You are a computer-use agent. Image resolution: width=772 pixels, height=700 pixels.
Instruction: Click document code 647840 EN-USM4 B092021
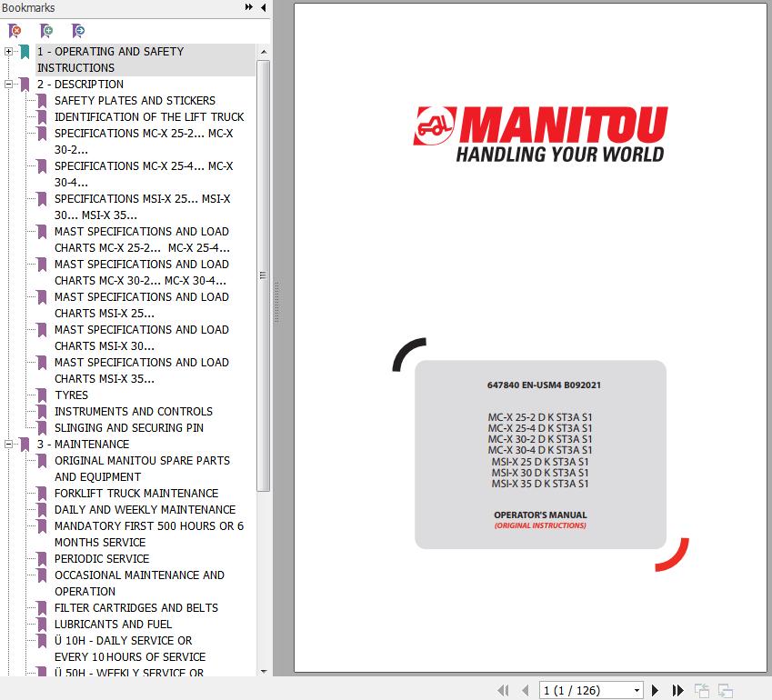pyautogui.click(x=544, y=385)
